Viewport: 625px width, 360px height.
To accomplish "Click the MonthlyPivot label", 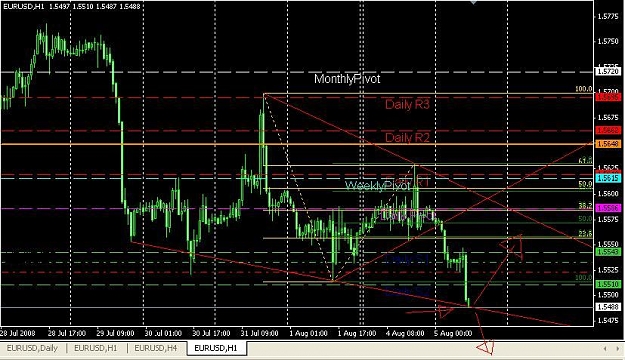I will tap(347, 79).
